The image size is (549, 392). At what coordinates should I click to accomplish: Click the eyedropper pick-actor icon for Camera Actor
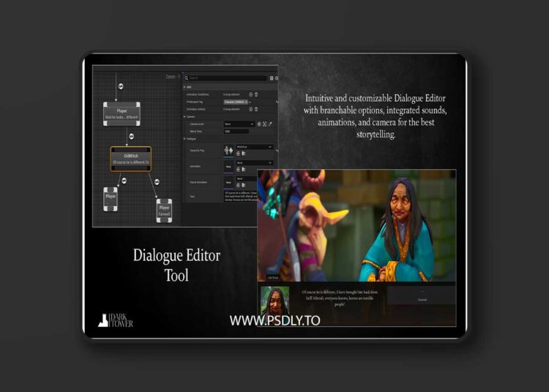[270, 124]
